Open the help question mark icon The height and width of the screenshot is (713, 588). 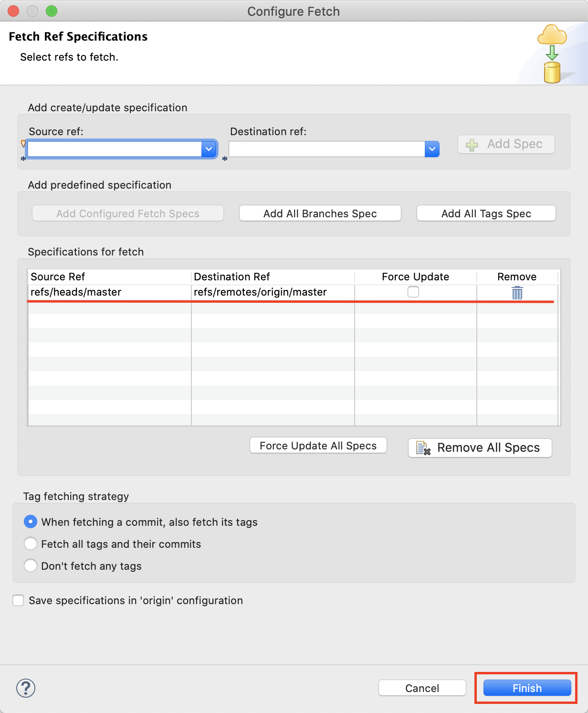26,688
